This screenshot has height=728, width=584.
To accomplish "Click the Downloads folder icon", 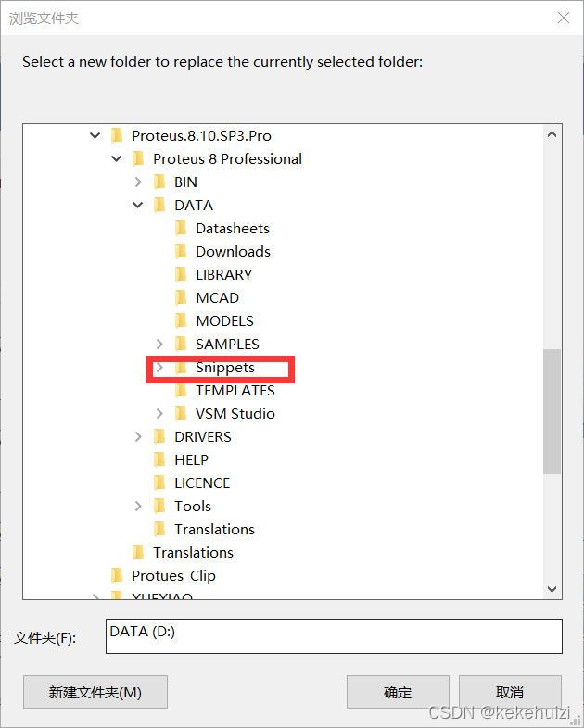I will coord(181,251).
